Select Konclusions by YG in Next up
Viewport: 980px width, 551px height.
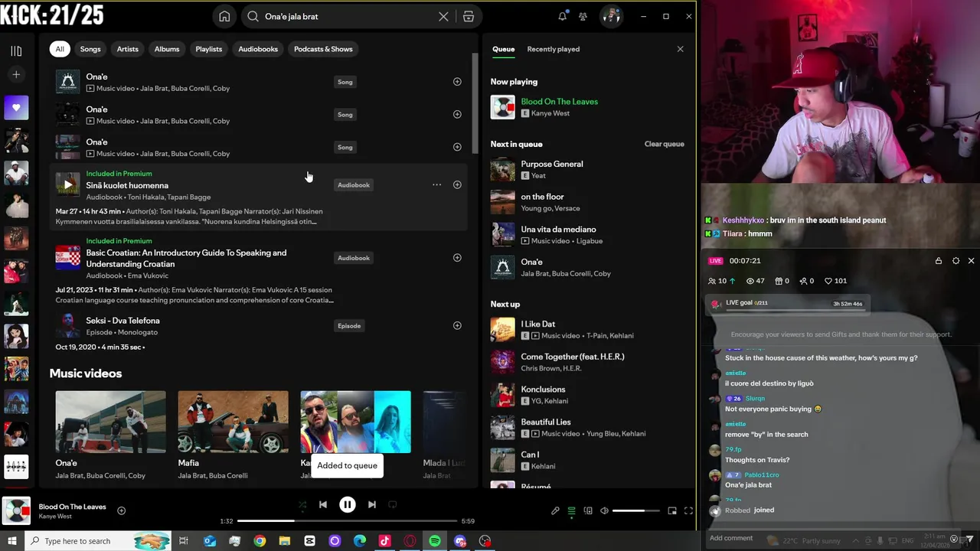(587, 395)
